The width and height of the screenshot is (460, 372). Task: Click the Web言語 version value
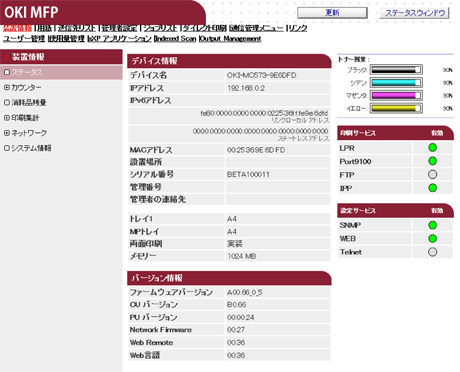click(236, 355)
